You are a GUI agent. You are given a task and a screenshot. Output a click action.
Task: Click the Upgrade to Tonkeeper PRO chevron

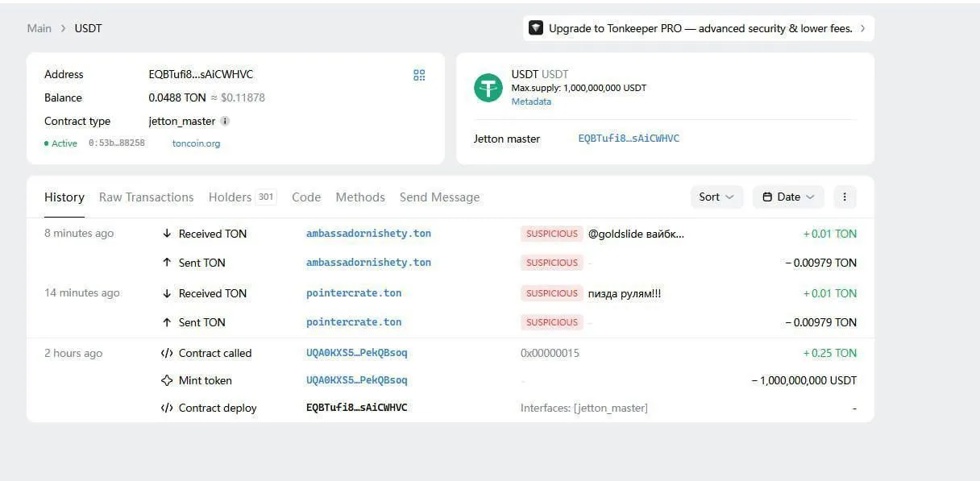pos(863,28)
